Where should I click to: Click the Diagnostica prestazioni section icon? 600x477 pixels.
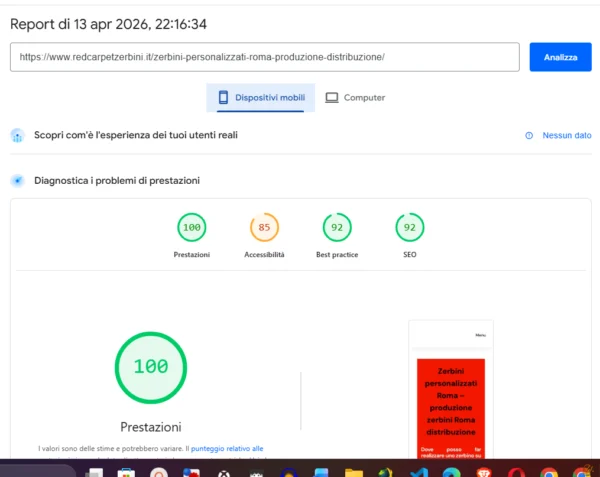pyautogui.click(x=17, y=181)
